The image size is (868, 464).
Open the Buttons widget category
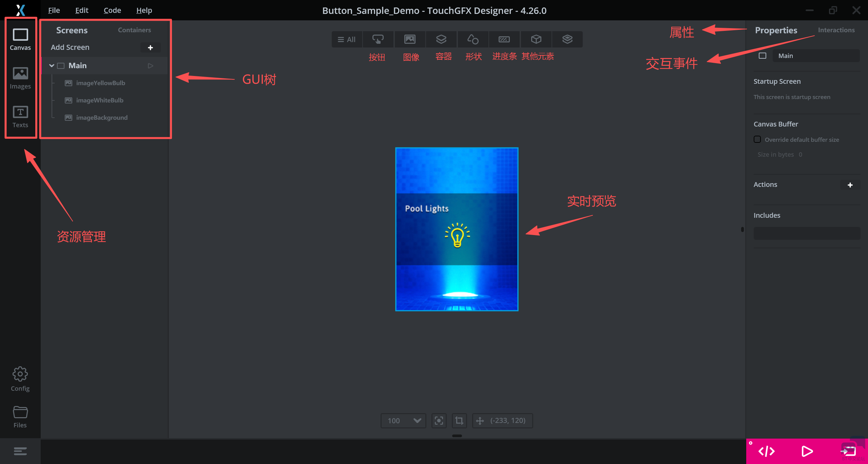pyautogui.click(x=378, y=39)
